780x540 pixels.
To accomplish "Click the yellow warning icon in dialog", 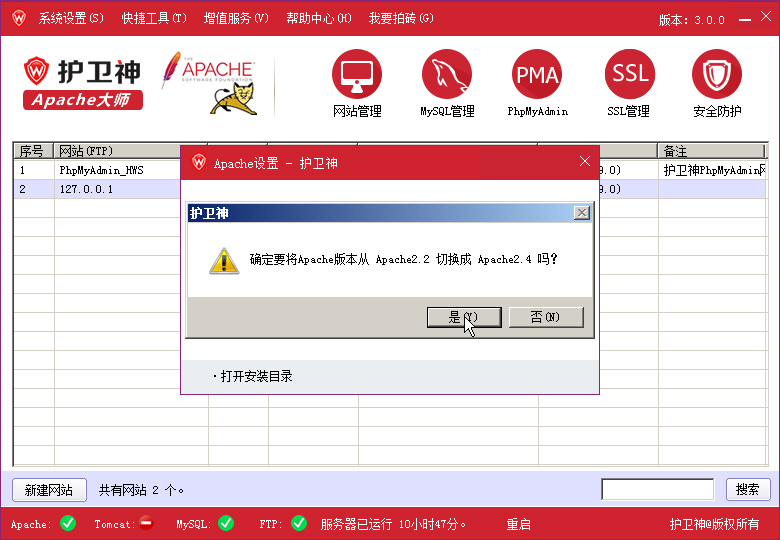I will [224, 261].
